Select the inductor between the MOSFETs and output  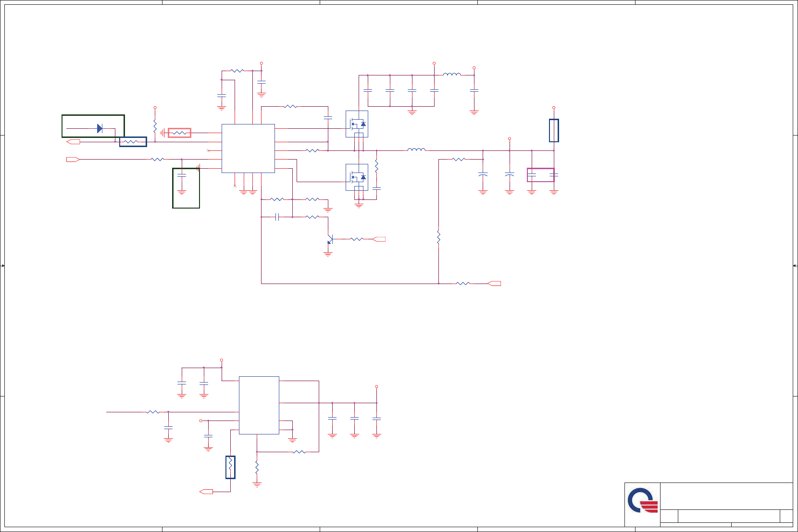[416, 150]
